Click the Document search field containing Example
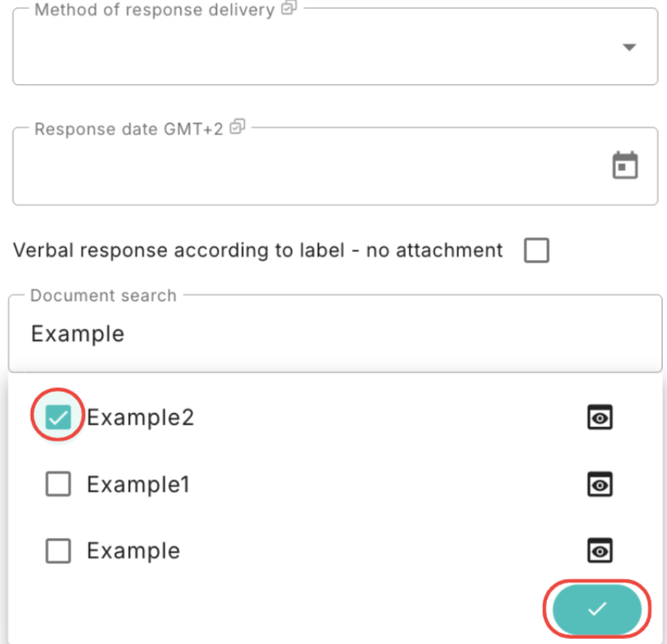Viewport: 667px width, 644px height. 335,333
